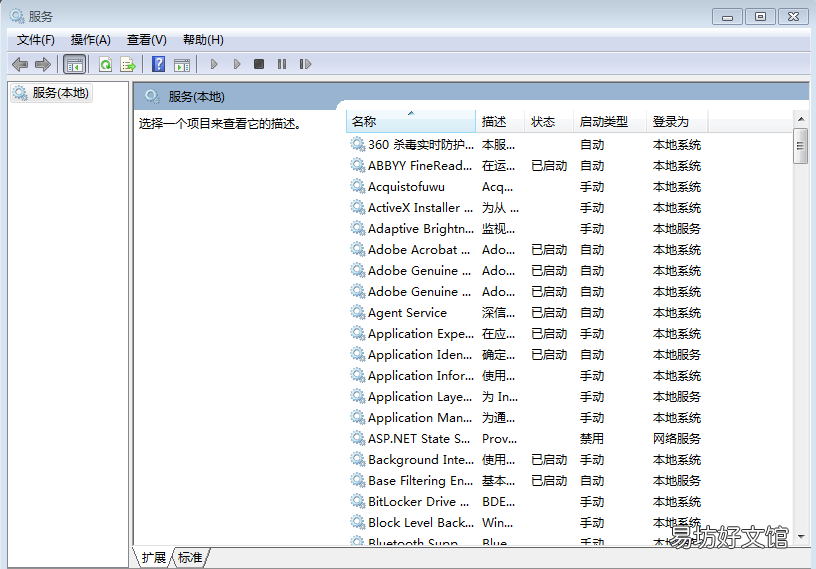Screen dimensions: 816x569
Task: Switch to the 扩展 tab
Action: 153,558
